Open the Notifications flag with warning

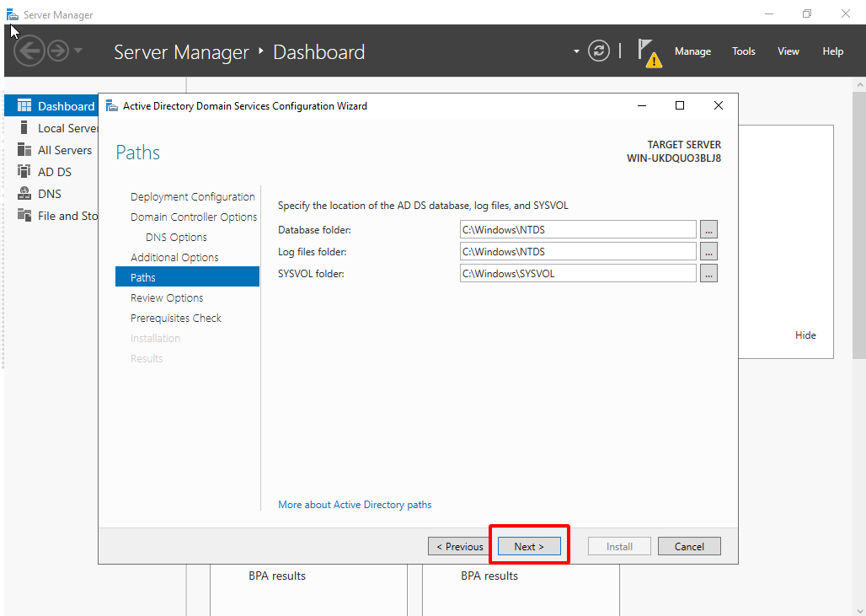click(x=648, y=51)
